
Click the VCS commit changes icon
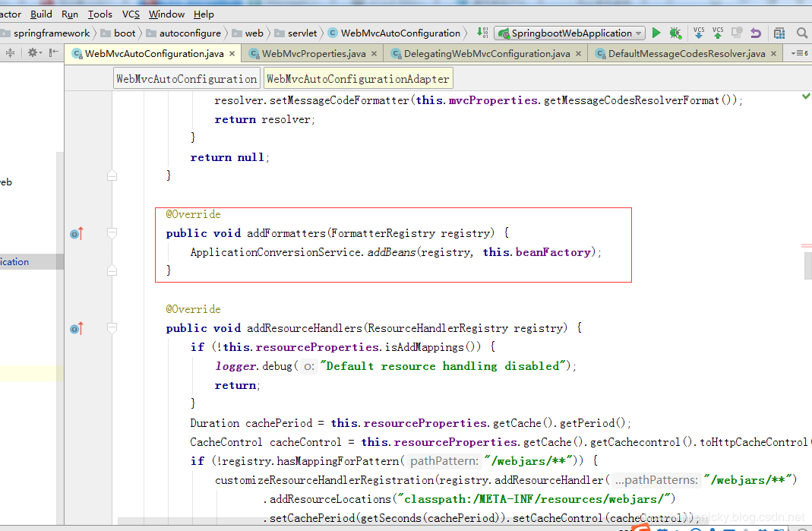coord(717,33)
